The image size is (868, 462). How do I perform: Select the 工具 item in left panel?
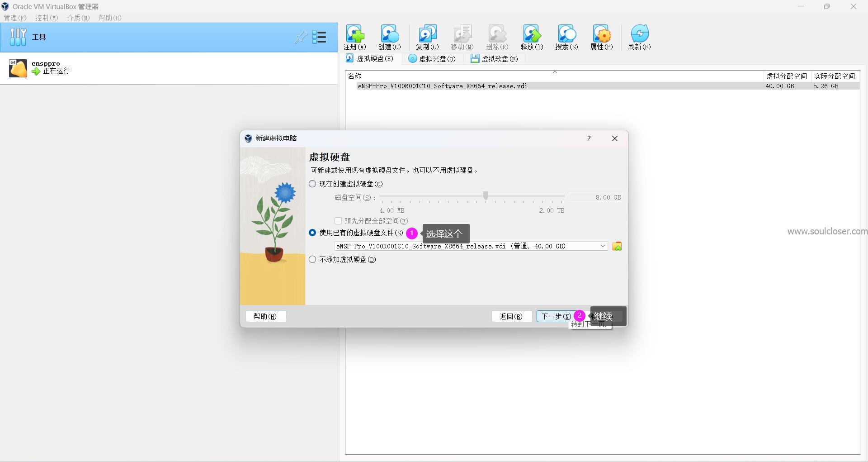(x=169, y=37)
